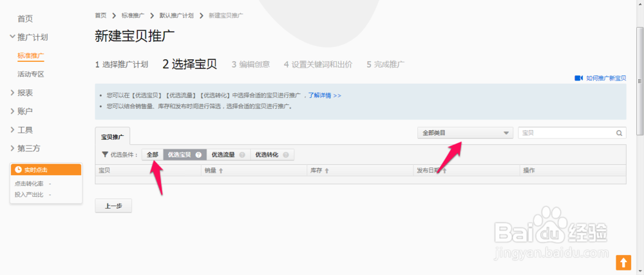644x275 pixels.
Task: Click the video camera icon for 如何推广新宝贝
Action: pos(578,78)
